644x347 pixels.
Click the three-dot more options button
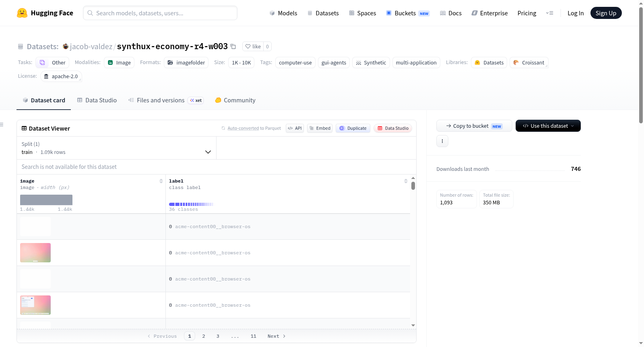442,141
